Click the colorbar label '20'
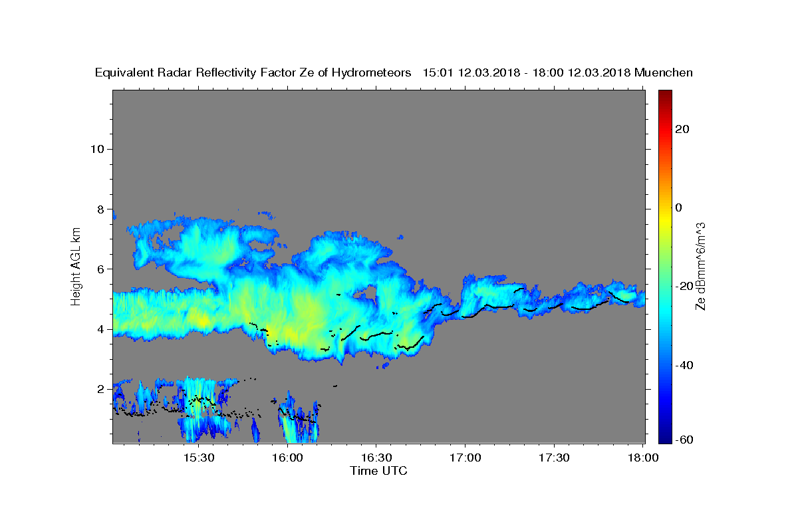The image size is (798, 532). (x=682, y=128)
